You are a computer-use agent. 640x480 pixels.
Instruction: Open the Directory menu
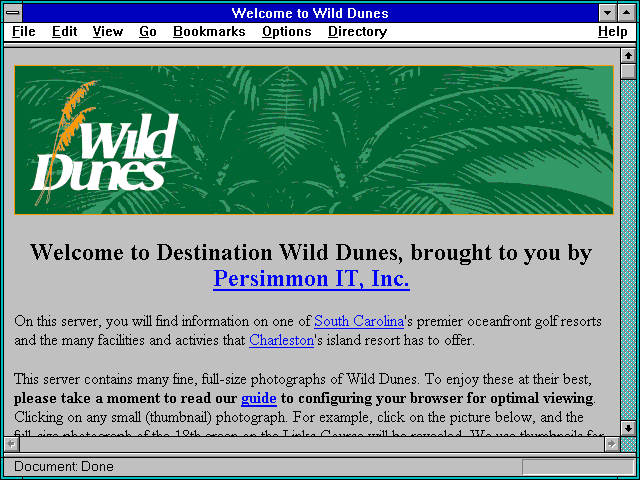(x=358, y=32)
